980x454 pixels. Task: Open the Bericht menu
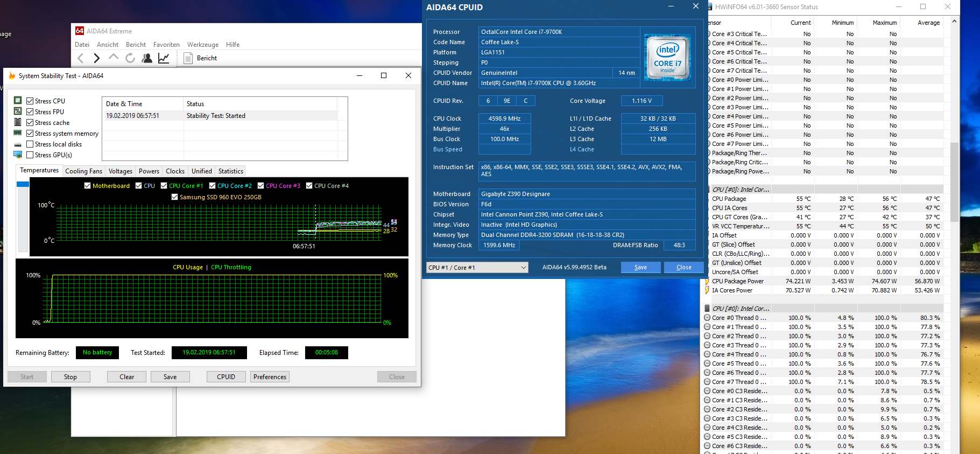click(x=136, y=45)
